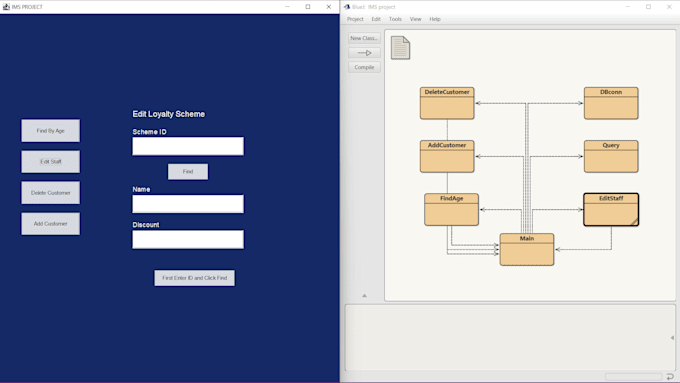
Task: Open the project README document icon
Action: [x=400, y=48]
